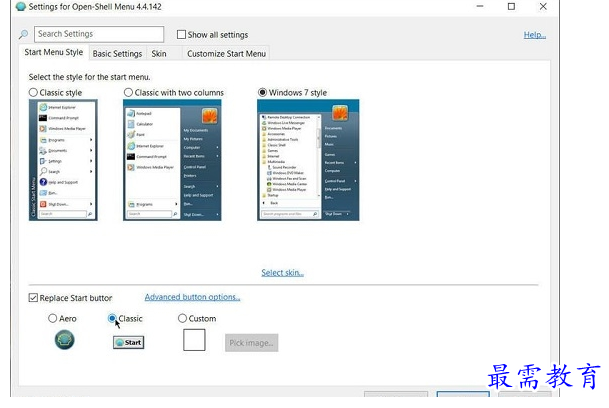Open the Basic Settings tab
Screen dimensions: 609x408
click(117, 54)
